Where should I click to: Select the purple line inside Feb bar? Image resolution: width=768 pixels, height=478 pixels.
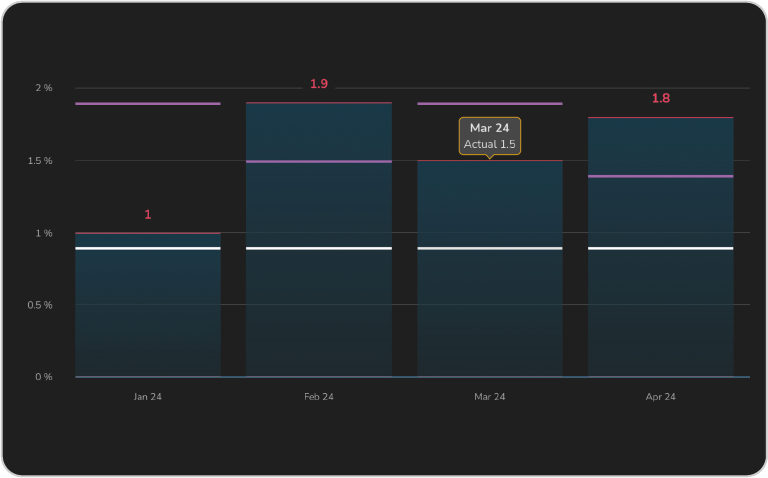pyautogui.click(x=319, y=161)
